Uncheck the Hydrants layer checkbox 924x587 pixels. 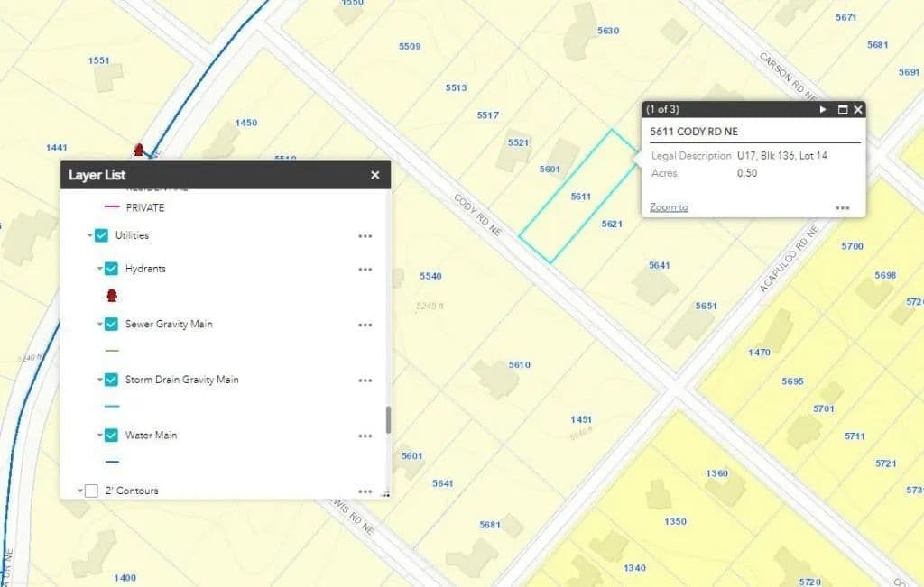(111, 269)
